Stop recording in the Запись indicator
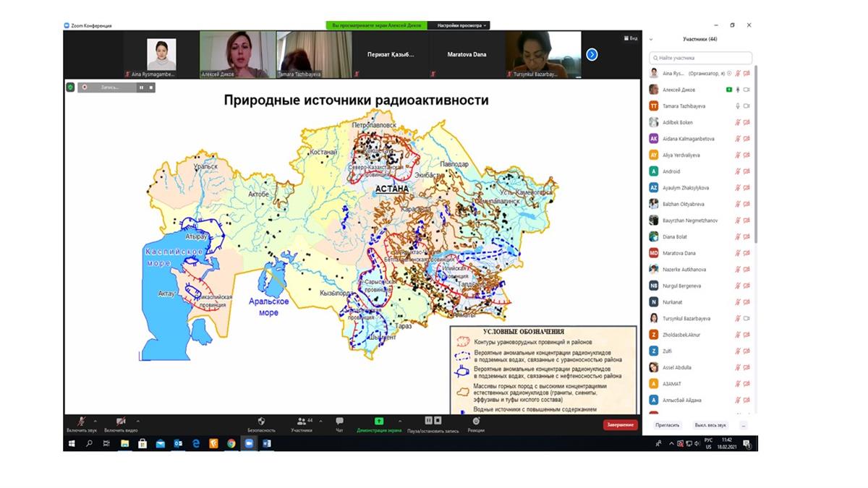This screenshot has height=488, width=868. point(151,87)
